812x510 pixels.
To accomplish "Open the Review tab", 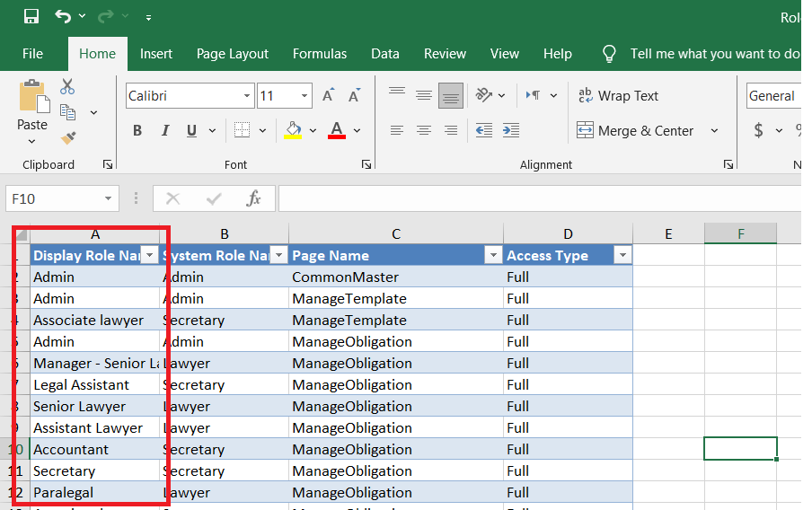I will point(445,54).
